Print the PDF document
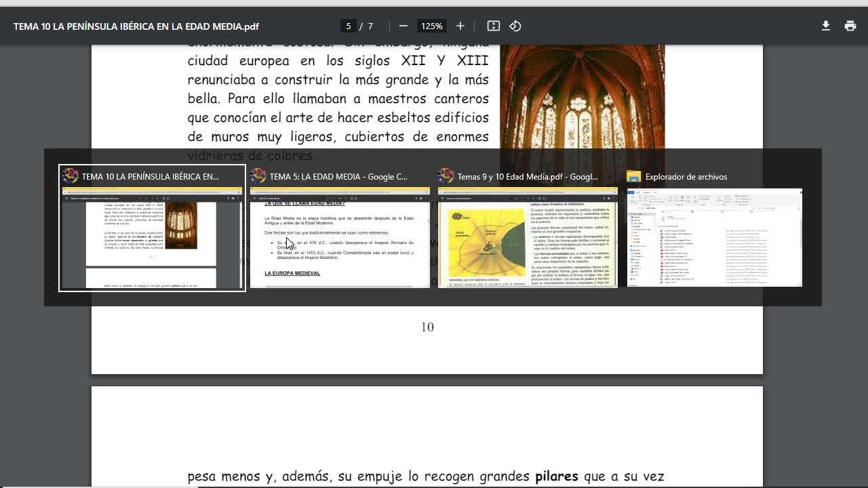 click(x=850, y=26)
